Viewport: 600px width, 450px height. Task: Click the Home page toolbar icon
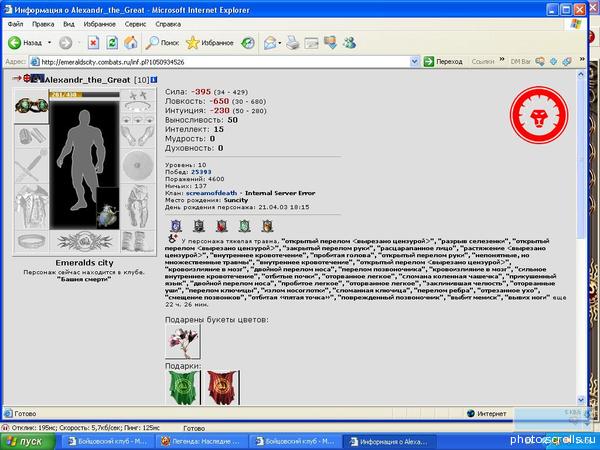coord(130,43)
